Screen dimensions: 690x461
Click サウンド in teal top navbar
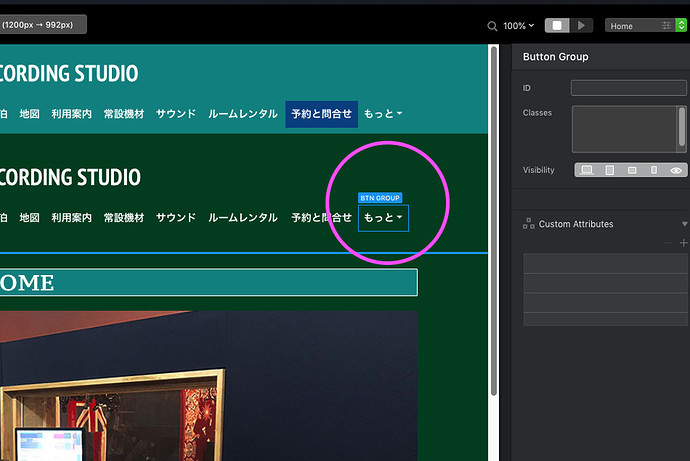(176, 114)
